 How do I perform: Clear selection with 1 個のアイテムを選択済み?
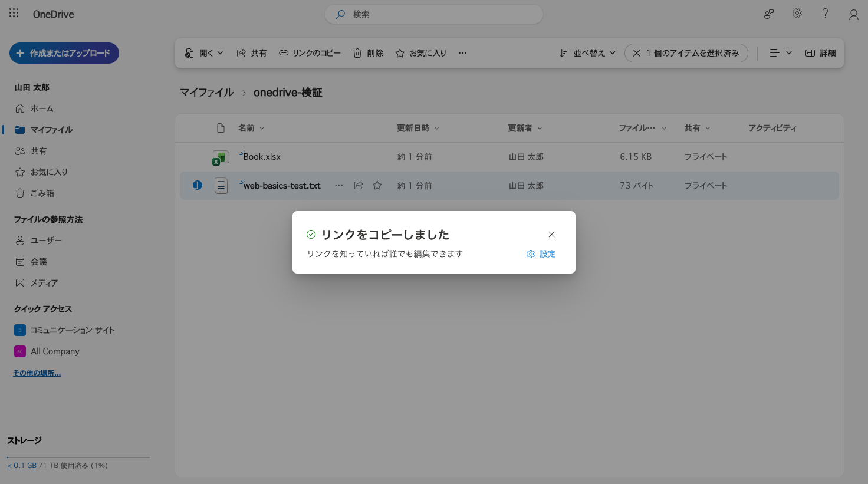pos(686,53)
